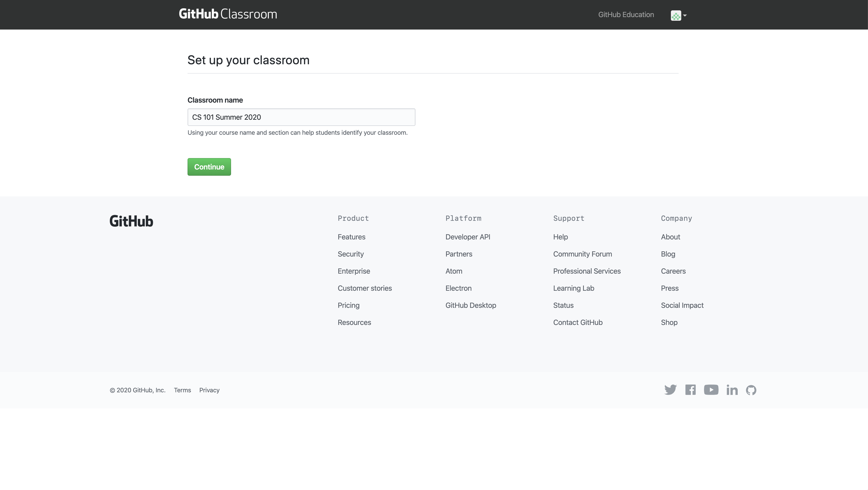Open the LinkedIn social icon in footer
Viewport: 868px width, 490px height.
click(732, 389)
